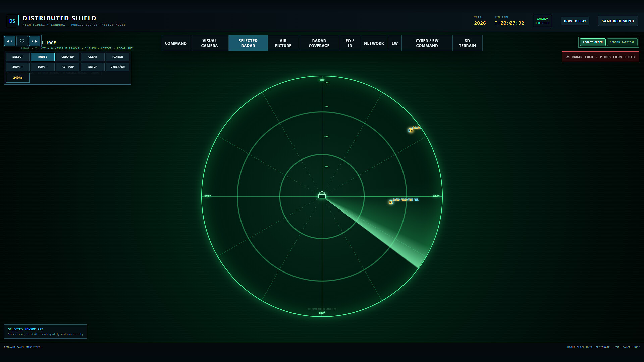Switch to previous unit with A arrow

pyautogui.click(x=10, y=41)
